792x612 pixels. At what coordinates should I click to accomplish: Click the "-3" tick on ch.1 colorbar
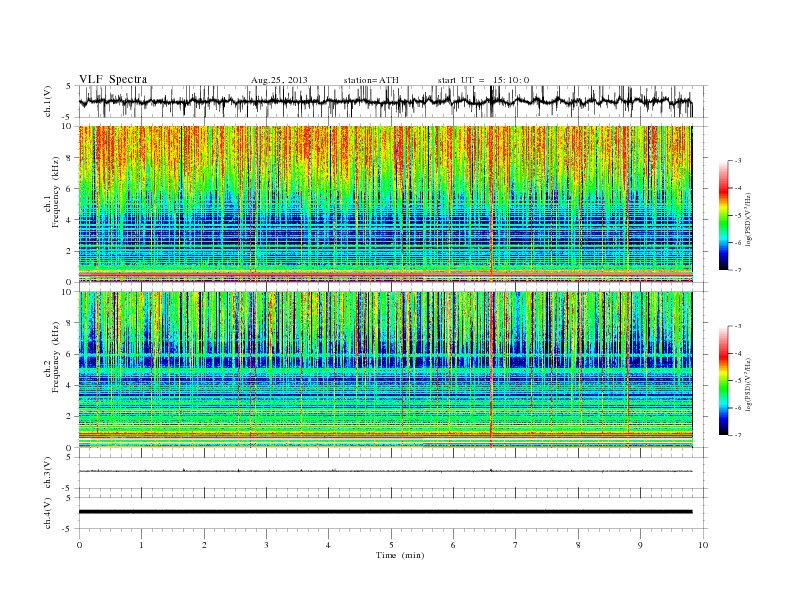(737, 161)
